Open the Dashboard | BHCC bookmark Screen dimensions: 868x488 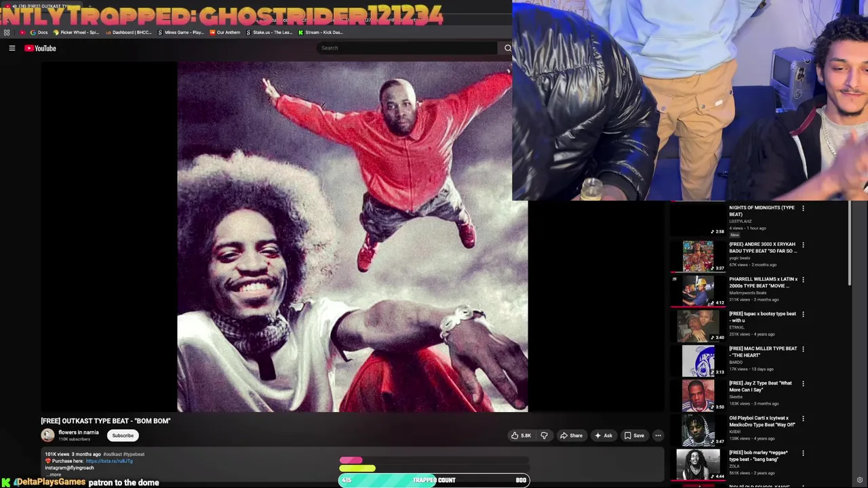pyautogui.click(x=128, y=33)
